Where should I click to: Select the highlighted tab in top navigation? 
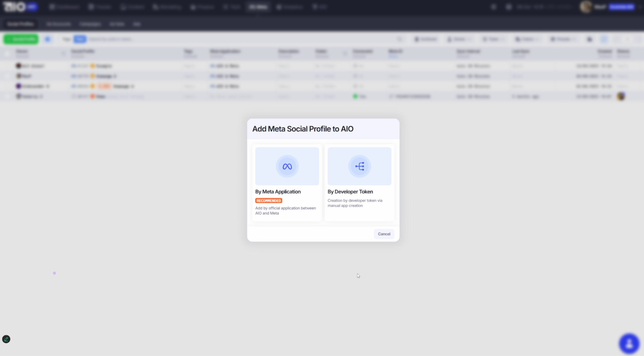pyautogui.click(x=258, y=7)
